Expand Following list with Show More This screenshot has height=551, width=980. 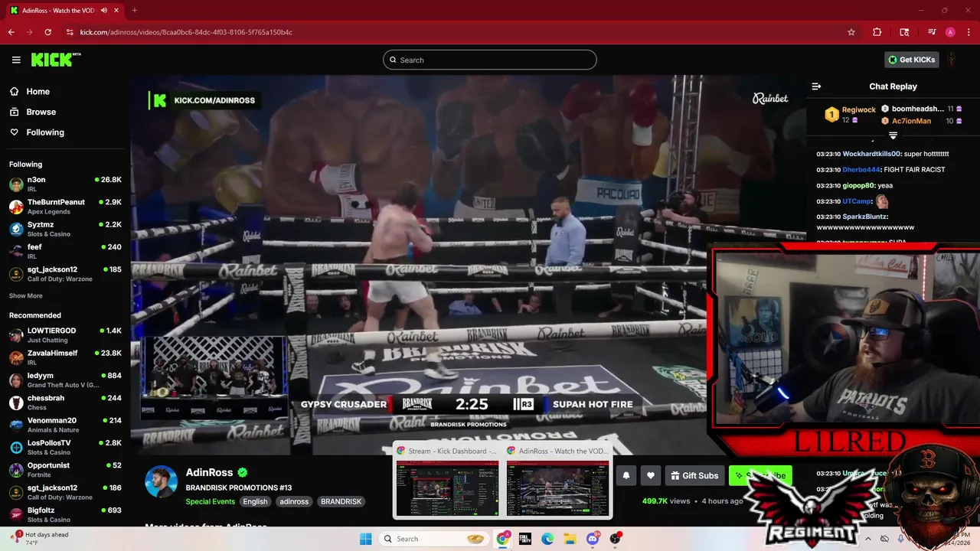click(x=26, y=295)
